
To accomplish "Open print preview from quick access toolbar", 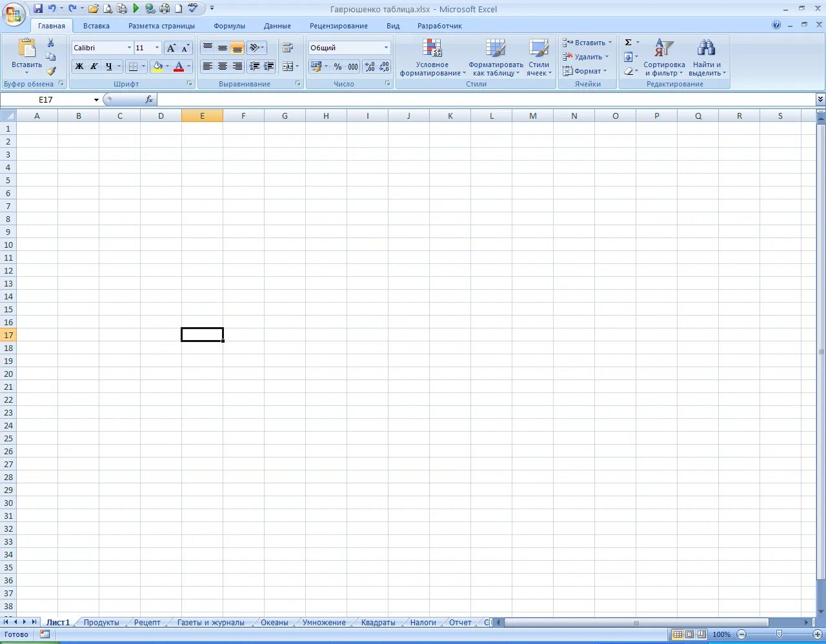I will pos(108,8).
